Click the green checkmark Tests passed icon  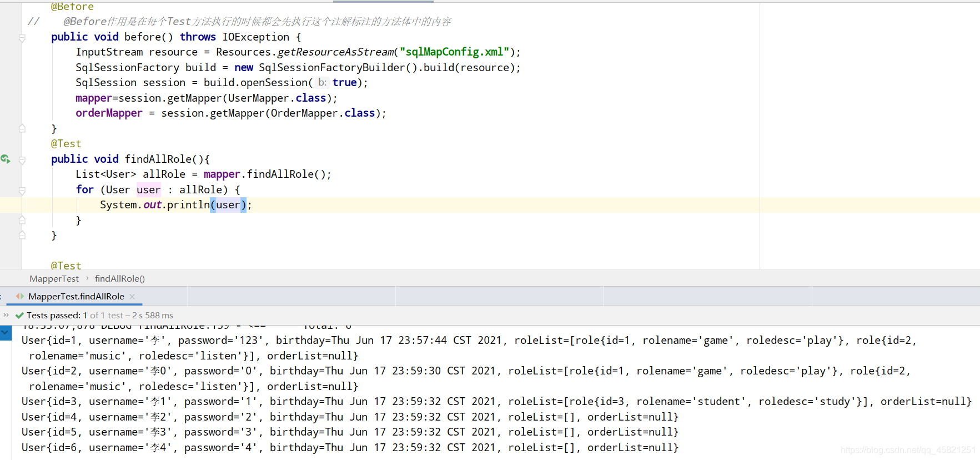tap(19, 316)
